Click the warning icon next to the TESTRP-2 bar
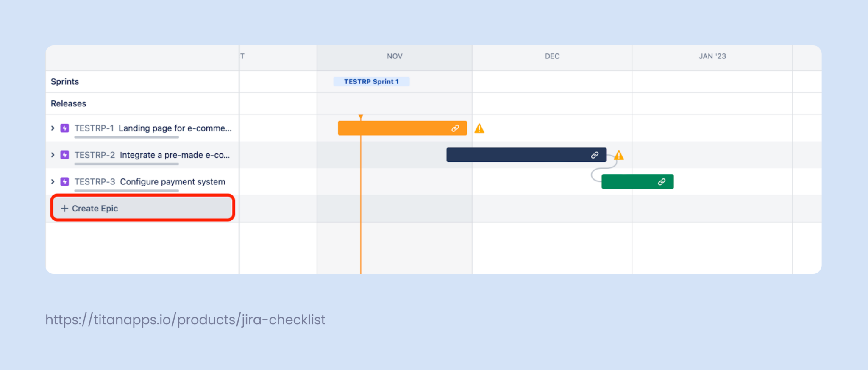The width and height of the screenshot is (868, 370). pos(618,156)
